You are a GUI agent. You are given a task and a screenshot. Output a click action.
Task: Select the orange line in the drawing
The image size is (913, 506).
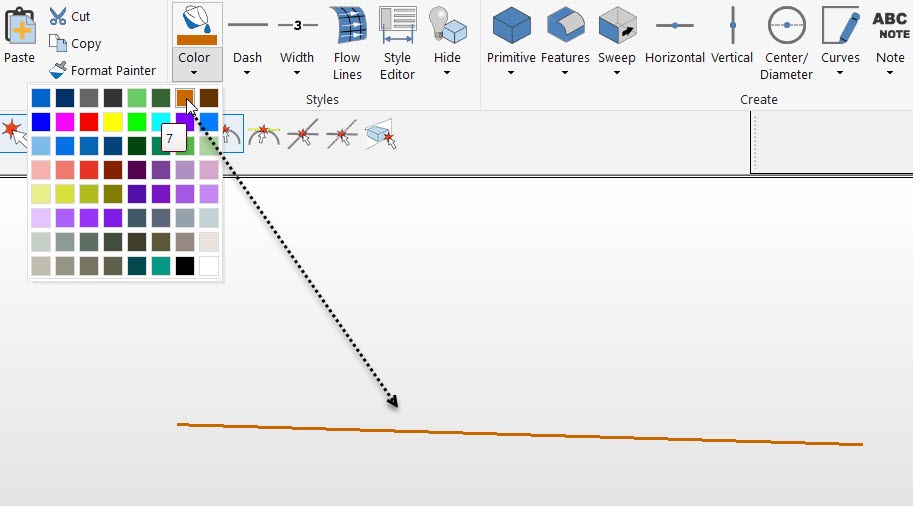pyautogui.click(x=520, y=434)
